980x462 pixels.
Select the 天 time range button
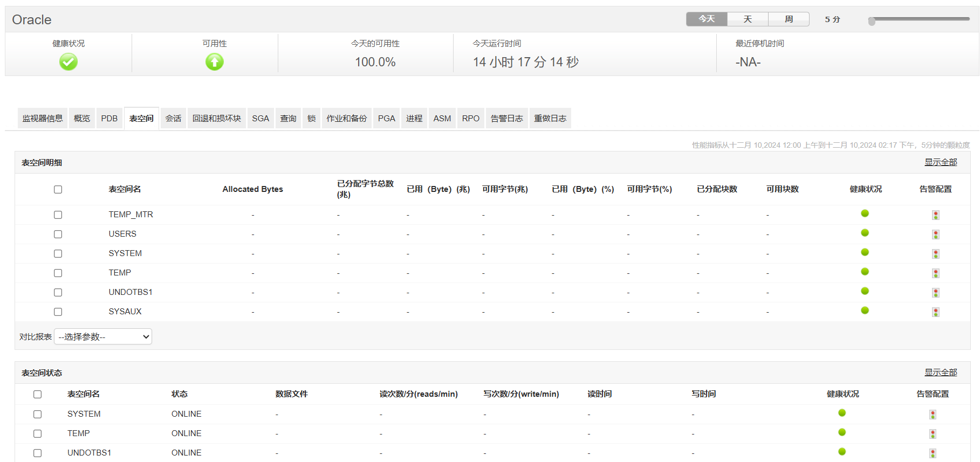(748, 19)
